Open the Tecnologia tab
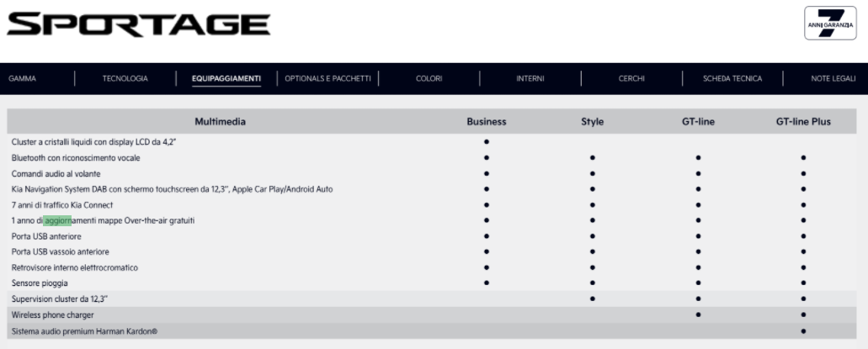Viewport: 868px width, 349px height. [125, 78]
